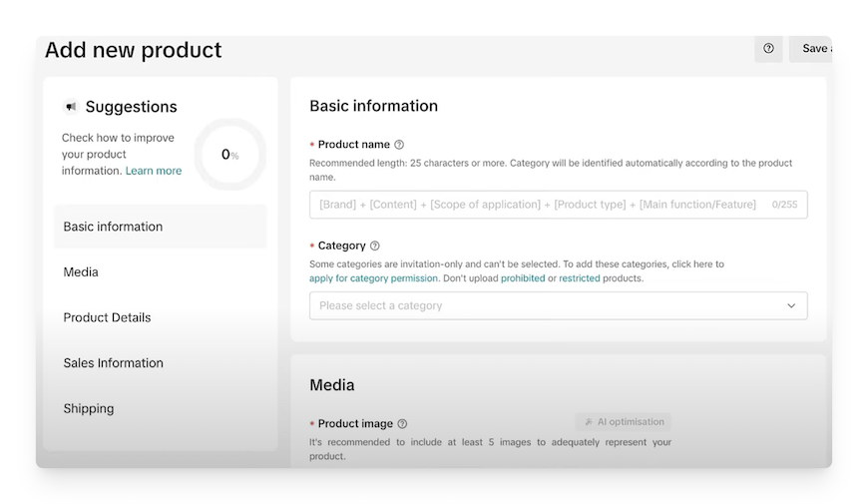Show Product image help tooltip icon
Image resolution: width=868 pixels, height=504 pixels.
402,424
